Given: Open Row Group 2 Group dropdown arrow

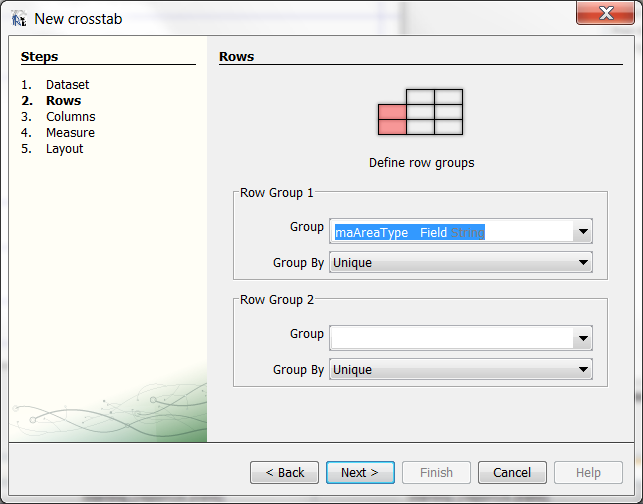Looking at the screenshot, I should click(582, 339).
